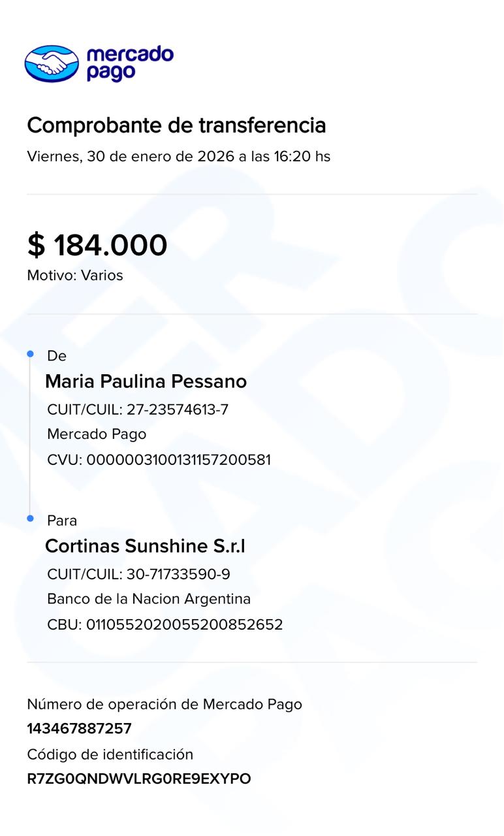504x836 pixels.
Task: Select the $ 184.000 amount
Action: click(x=97, y=245)
